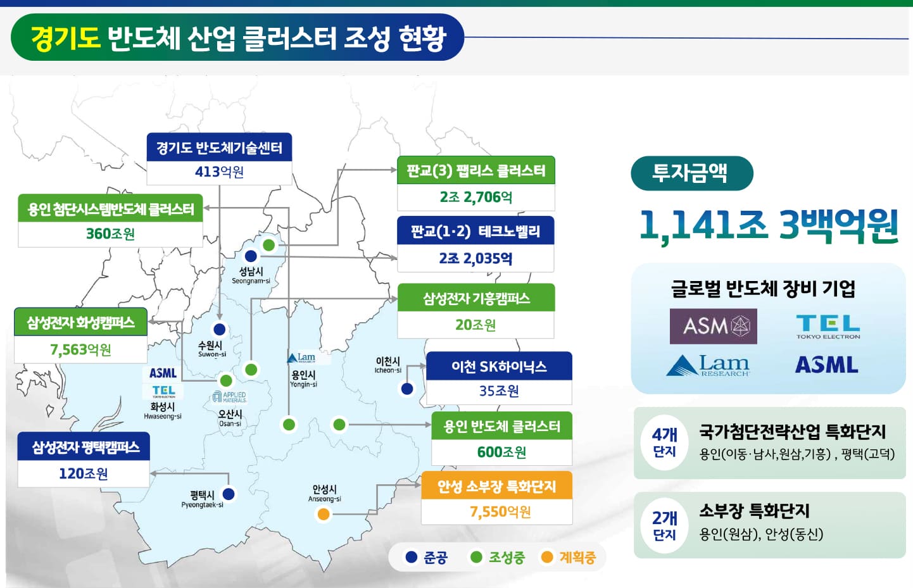This screenshot has width=913, height=588.
Task: Click the 2개 단지 circle badge
Action: [665, 526]
